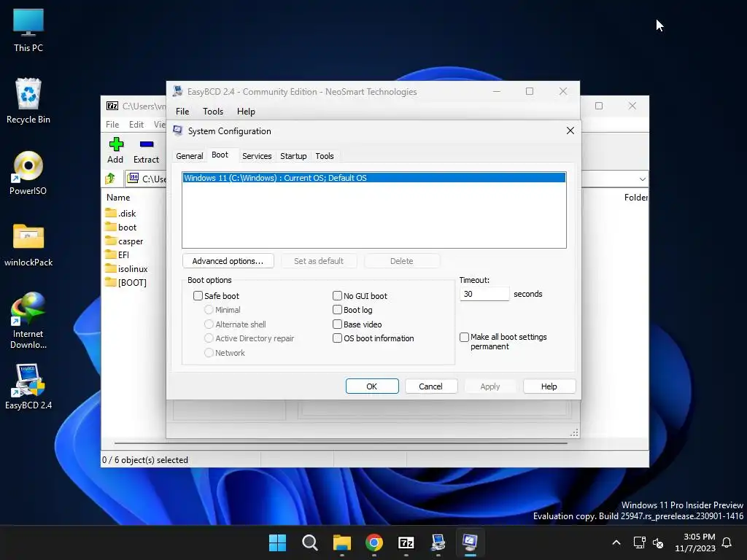Click the Add icon in 7-Zip toolbar

point(115,150)
